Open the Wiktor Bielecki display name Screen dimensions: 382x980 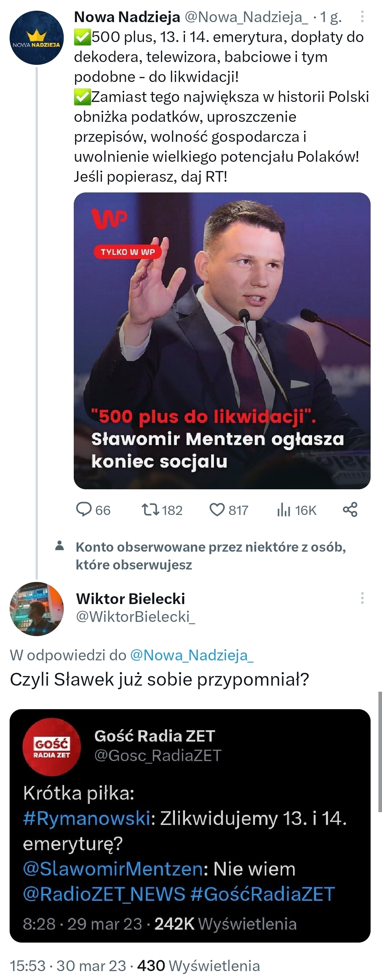tap(130, 598)
